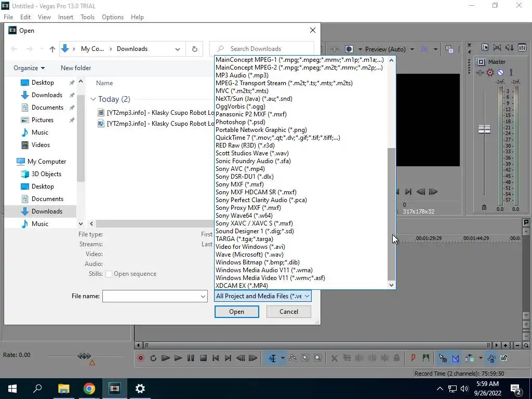Expand the address bar path dropdown
Image resolution: width=532 pixels, height=399 pixels.
click(178, 49)
